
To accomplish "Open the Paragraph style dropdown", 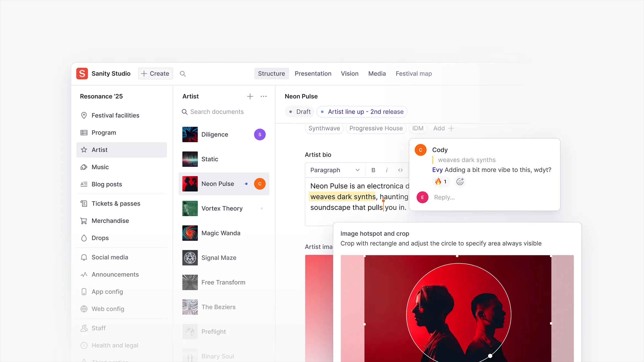I will click(x=335, y=170).
